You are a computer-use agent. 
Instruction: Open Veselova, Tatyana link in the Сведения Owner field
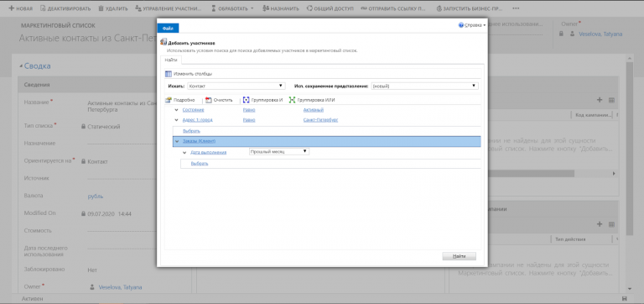[x=121, y=287]
